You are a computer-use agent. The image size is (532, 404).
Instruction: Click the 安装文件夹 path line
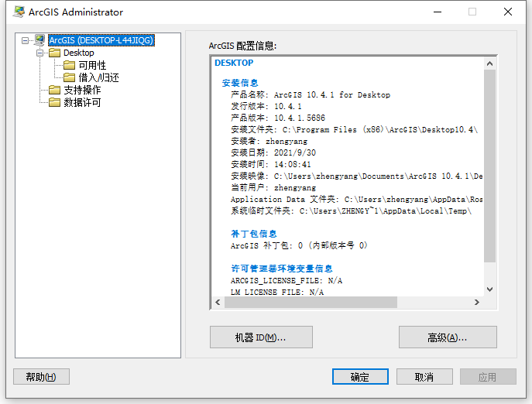[x=354, y=129]
